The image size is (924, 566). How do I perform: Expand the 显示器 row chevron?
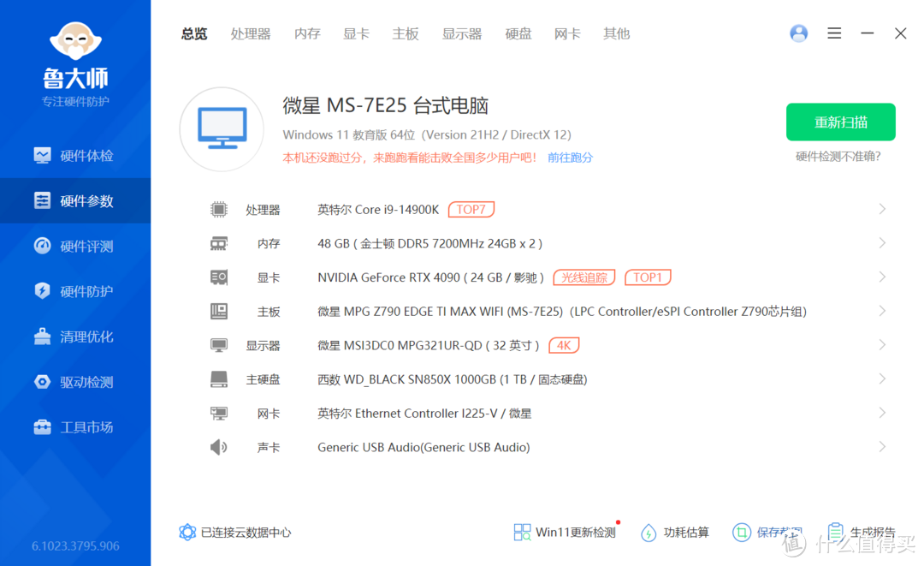[882, 345]
